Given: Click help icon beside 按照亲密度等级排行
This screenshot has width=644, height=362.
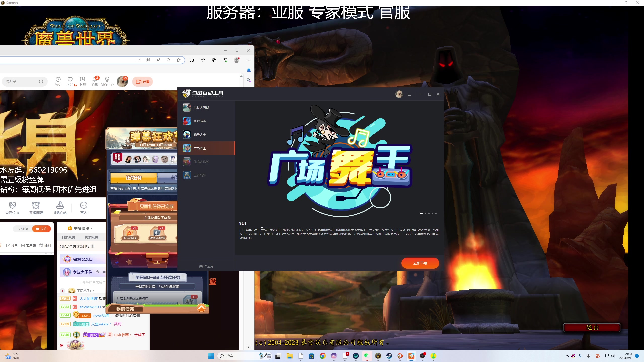Looking at the screenshot, I should click(x=93, y=246).
